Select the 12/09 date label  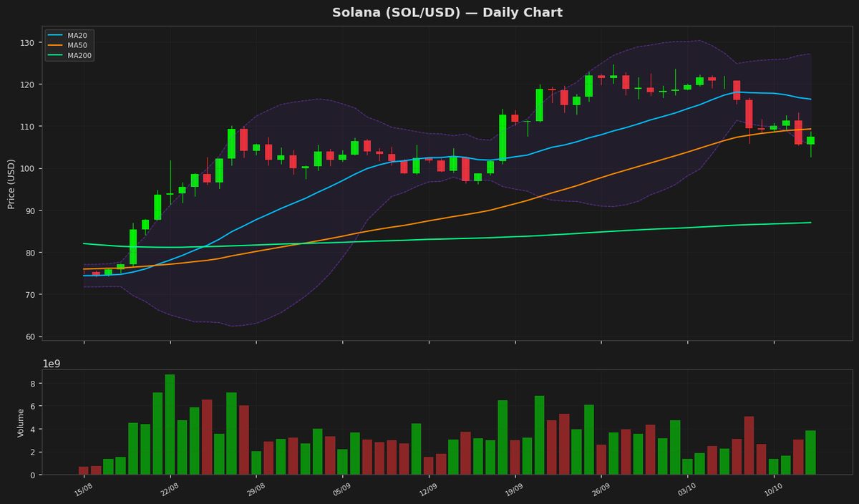[427, 490]
